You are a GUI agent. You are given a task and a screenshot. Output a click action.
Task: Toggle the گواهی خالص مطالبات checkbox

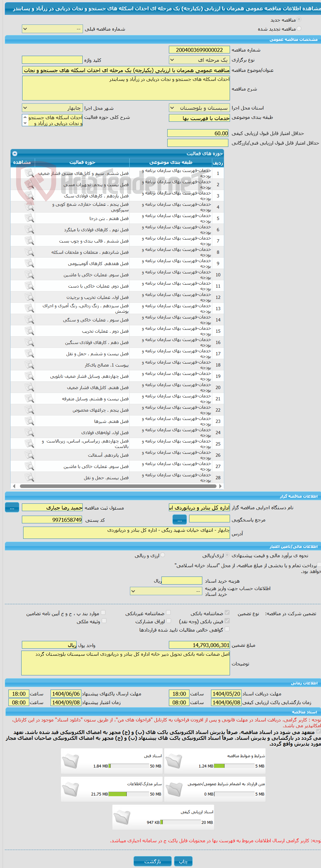click(x=227, y=629)
